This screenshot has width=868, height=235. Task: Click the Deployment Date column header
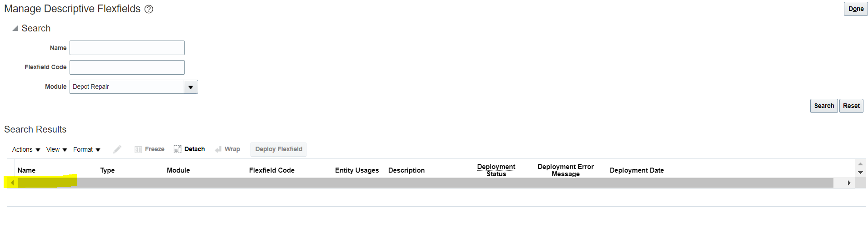[637, 170]
